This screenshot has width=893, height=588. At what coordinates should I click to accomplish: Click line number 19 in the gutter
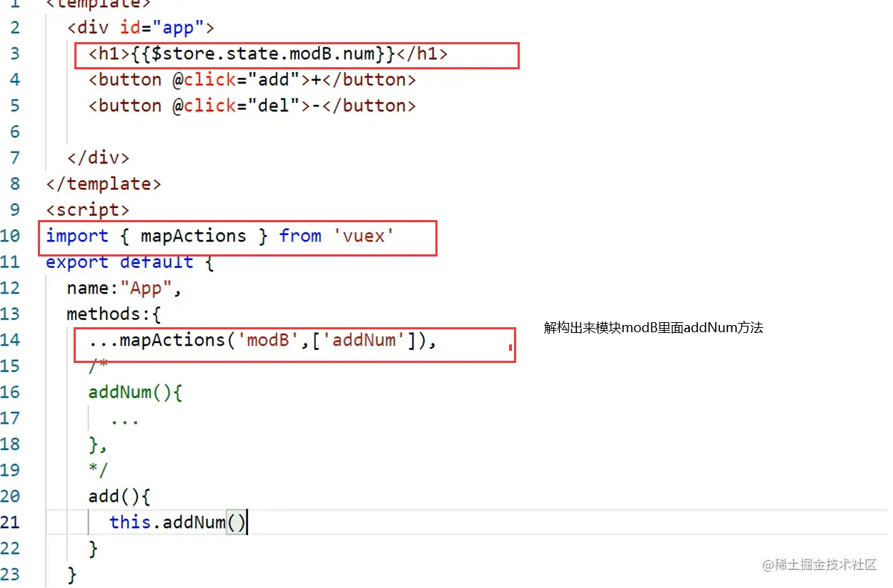click(x=10, y=469)
